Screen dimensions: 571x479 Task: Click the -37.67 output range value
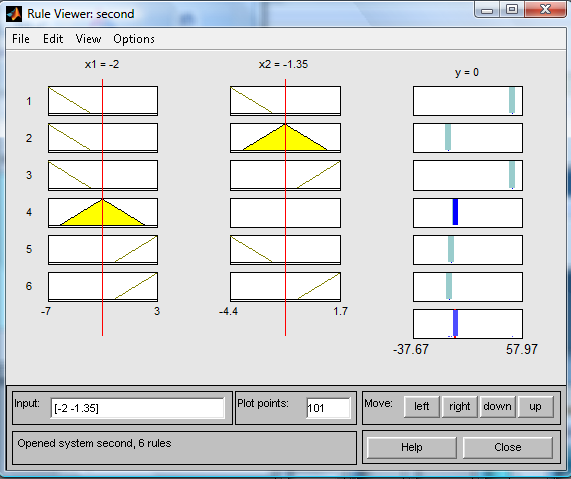(x=411, y=349)
